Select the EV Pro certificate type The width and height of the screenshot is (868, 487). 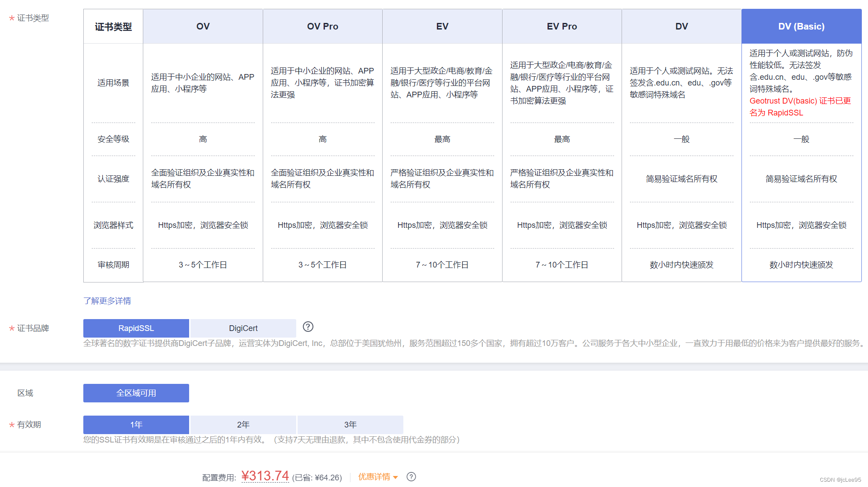coord(562,26)
